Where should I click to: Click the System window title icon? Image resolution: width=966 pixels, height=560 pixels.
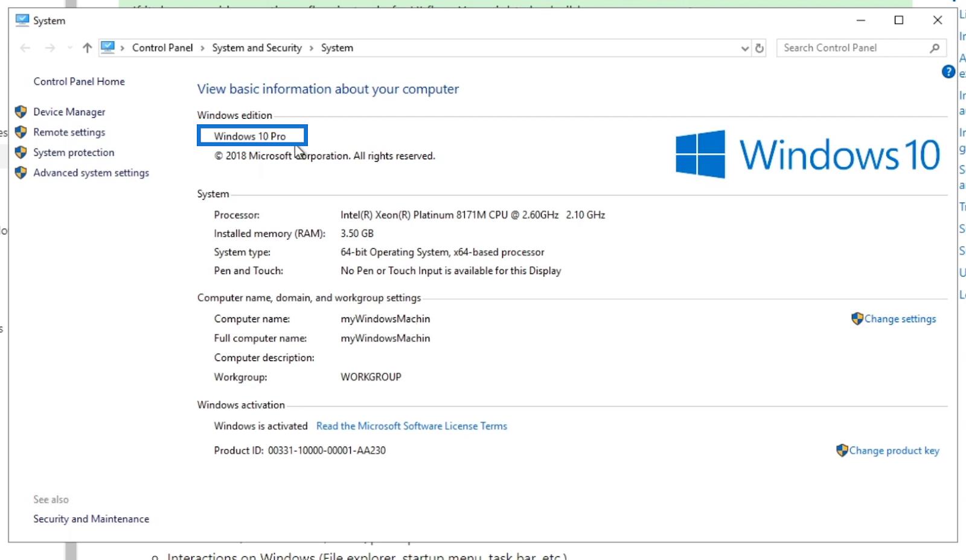pos(22,20)
